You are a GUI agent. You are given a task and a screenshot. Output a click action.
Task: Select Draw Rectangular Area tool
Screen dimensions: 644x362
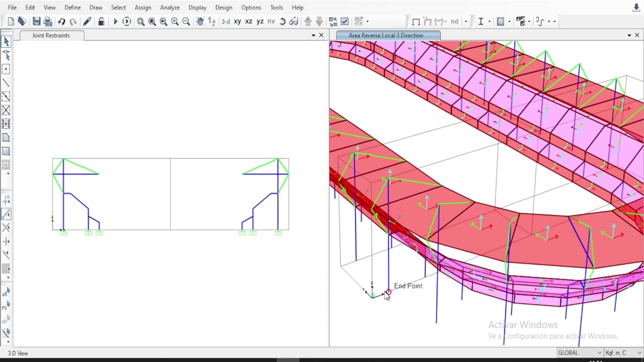point(6,151)
